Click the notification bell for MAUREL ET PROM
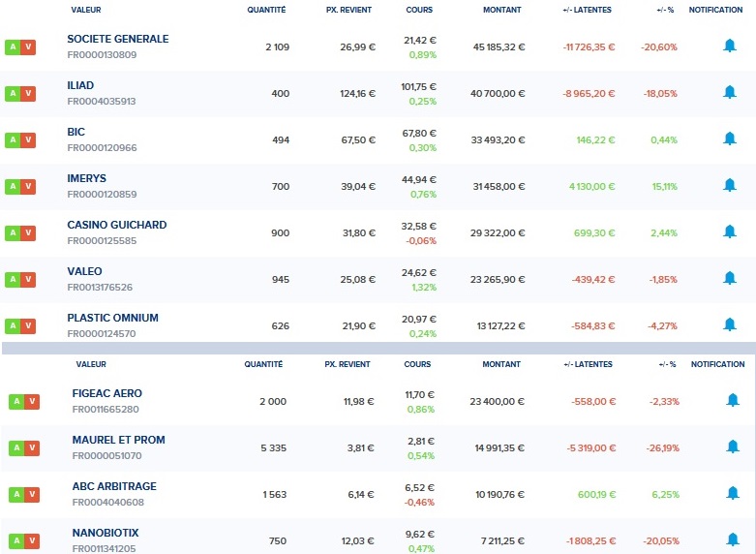Image resolution: width=756 pixels, height=554 pixels. pyautogui.click(x=733, y=446)
